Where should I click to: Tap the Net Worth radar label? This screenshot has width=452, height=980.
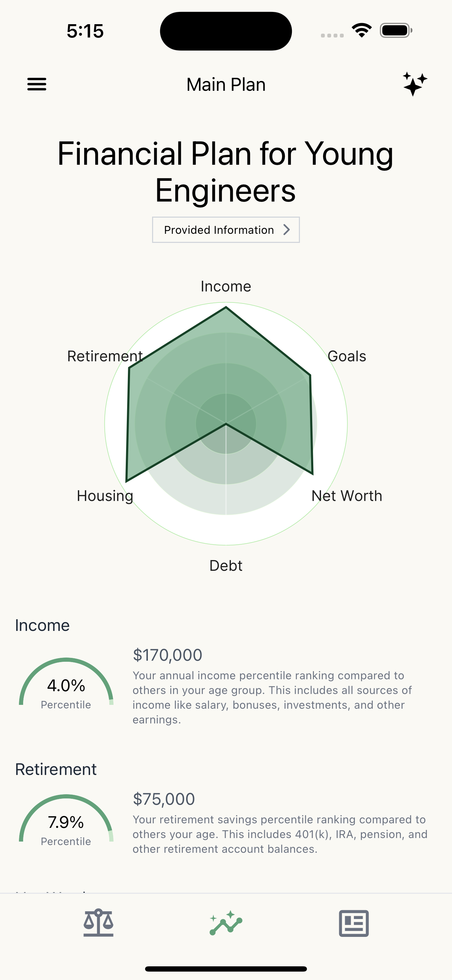[347, 496]
